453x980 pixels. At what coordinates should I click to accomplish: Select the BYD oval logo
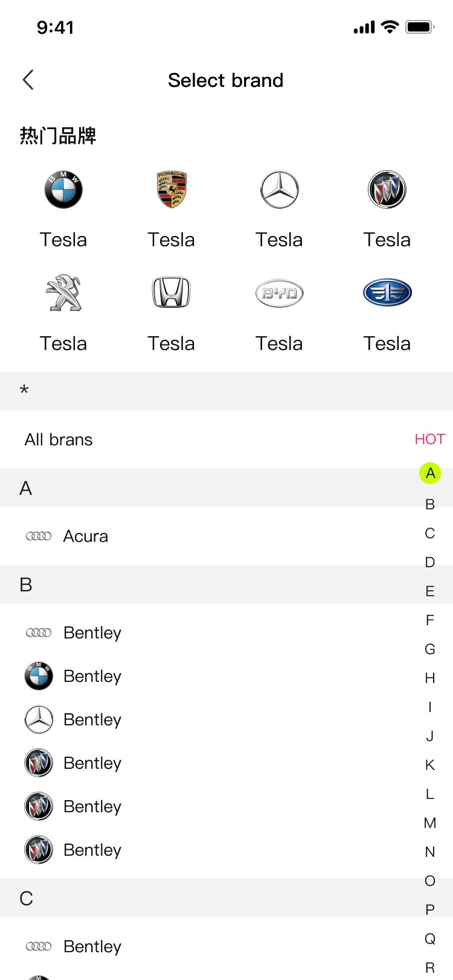(x=279, y=293)
